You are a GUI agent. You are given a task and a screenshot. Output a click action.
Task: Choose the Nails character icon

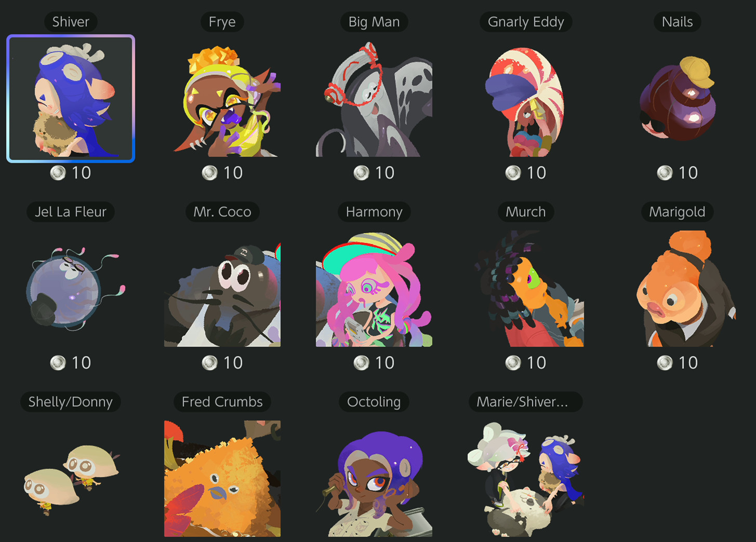(678, 99)
